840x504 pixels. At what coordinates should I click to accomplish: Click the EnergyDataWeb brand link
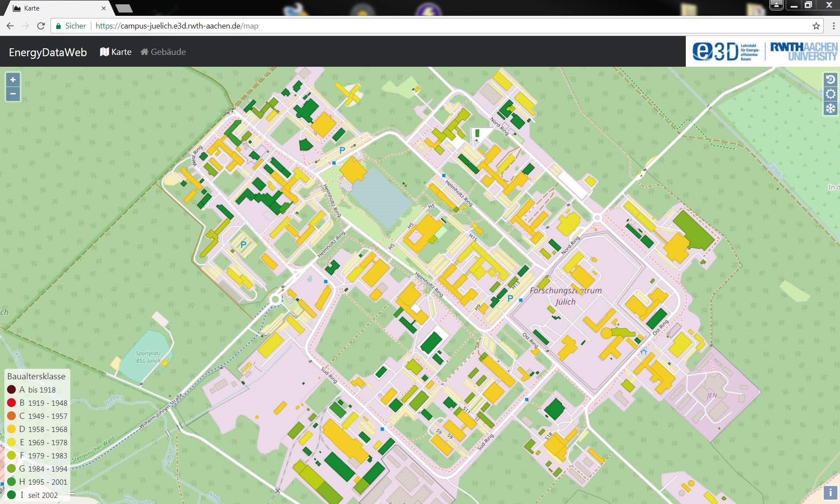tap(48, 52)
